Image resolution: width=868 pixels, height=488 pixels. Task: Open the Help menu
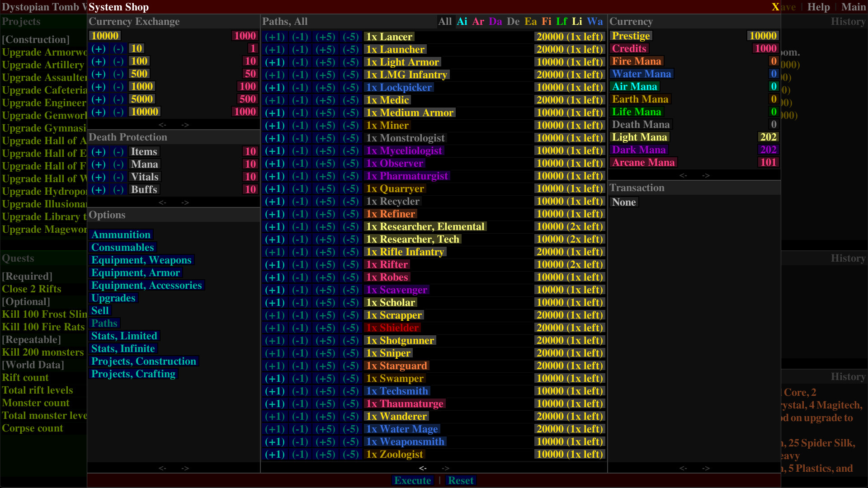(x=818, y=7)
